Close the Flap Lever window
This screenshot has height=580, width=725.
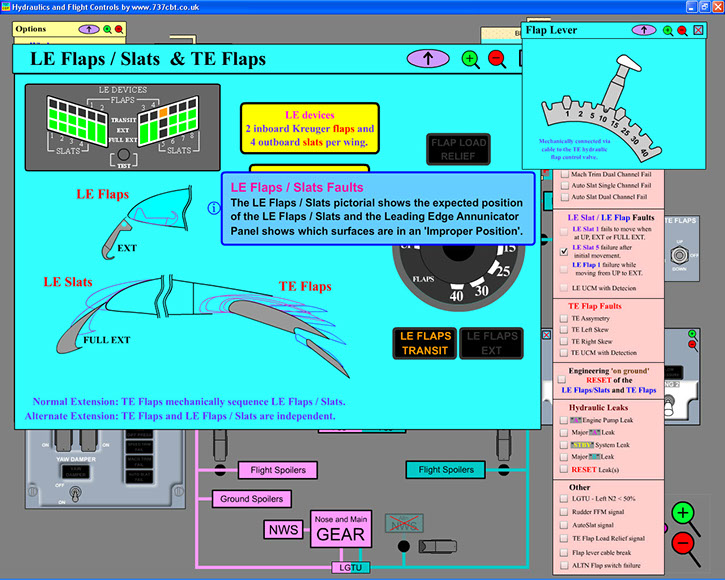698,30
